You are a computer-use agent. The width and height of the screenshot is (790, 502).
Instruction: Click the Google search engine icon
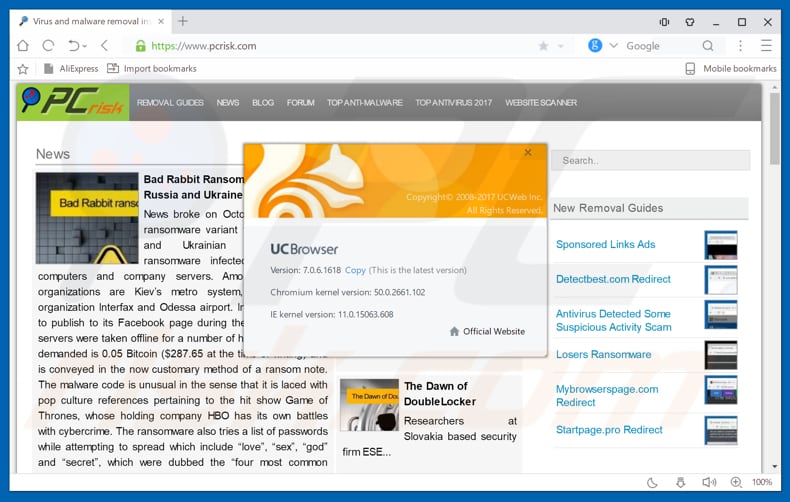click(x=595, y=45)
